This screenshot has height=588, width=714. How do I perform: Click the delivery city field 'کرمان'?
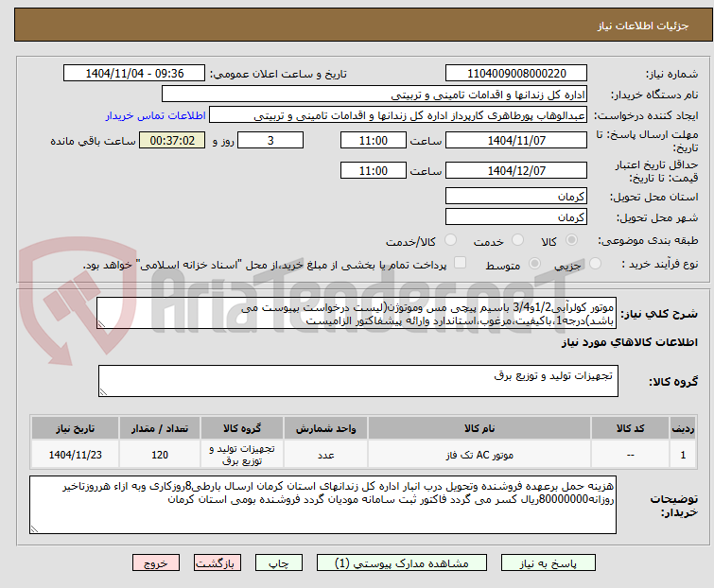(x=516, y=217)
